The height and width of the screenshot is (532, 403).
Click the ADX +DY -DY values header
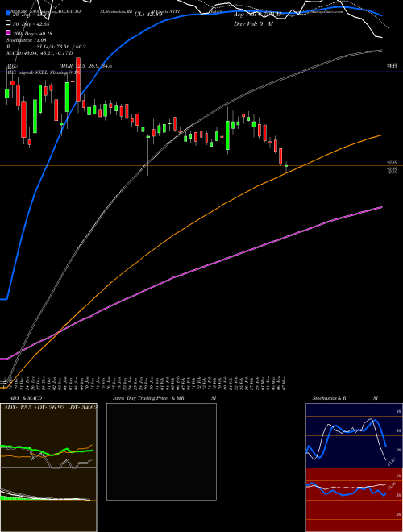tap(50, 407)
